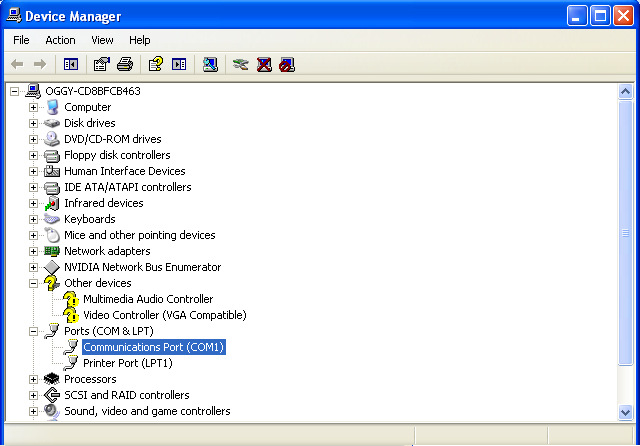Expand the Processors node
Viewport: 640px width, 446px height.
(33, 379)
